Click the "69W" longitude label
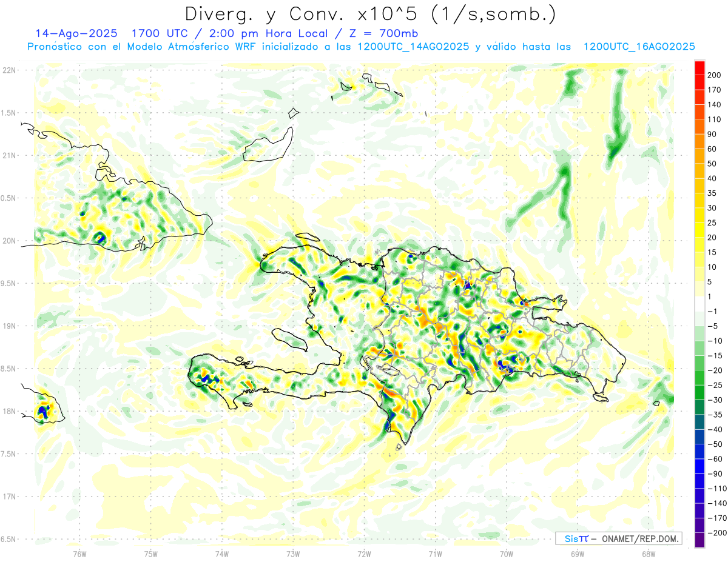 pos(578,554)
